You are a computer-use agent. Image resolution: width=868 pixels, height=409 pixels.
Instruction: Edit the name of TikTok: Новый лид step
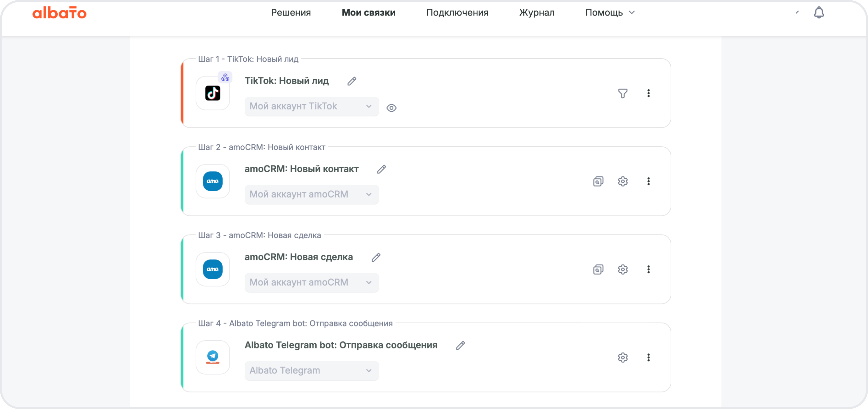tap(352, 81)
